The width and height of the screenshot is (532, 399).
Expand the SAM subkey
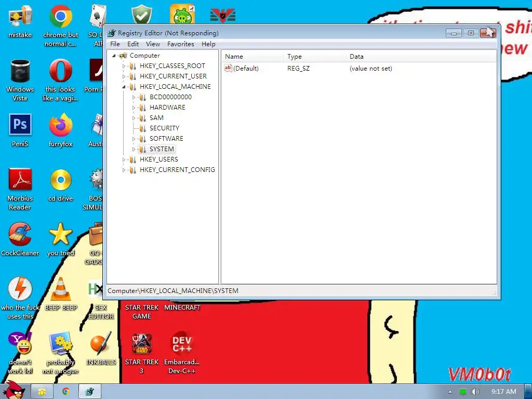pyautogui.click(x=134, y=118)
